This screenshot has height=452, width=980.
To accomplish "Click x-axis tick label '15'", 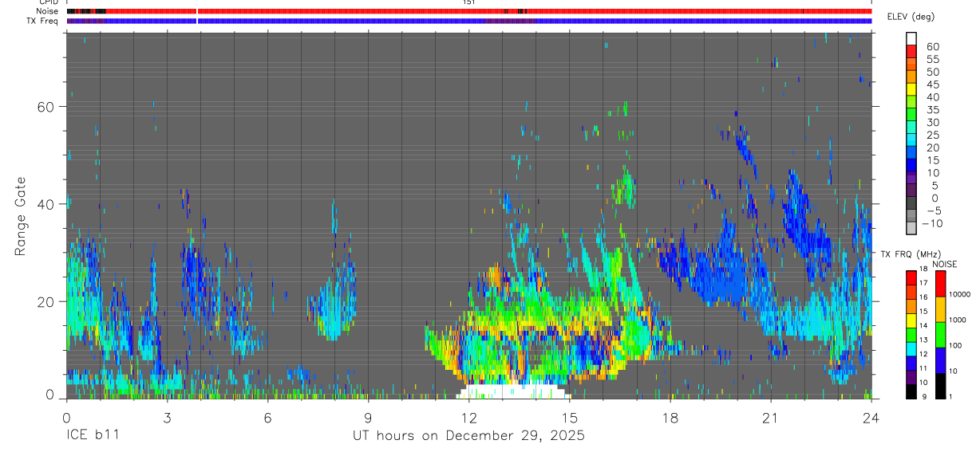I will click(569, 418).
